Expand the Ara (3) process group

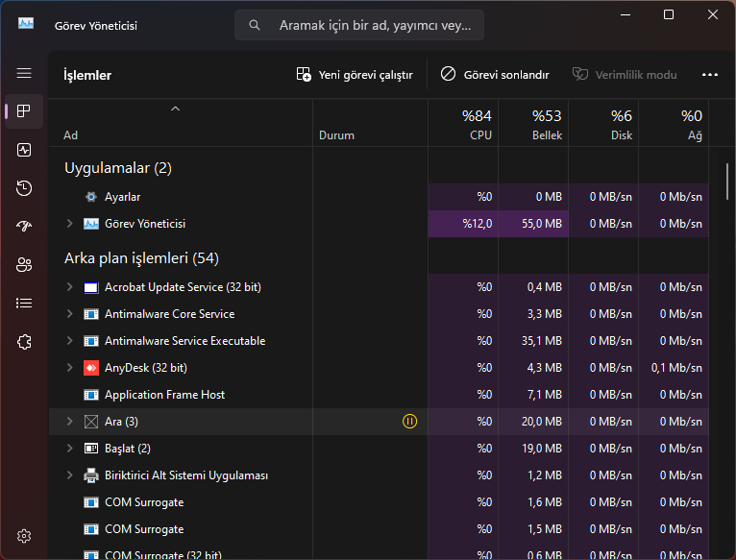coord(69,422)
